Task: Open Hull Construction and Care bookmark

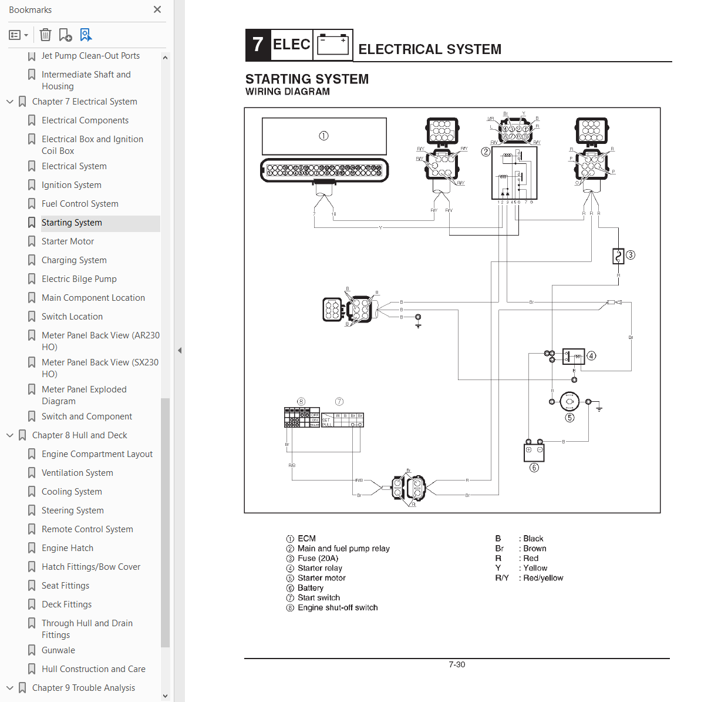Action: [93, 669]
